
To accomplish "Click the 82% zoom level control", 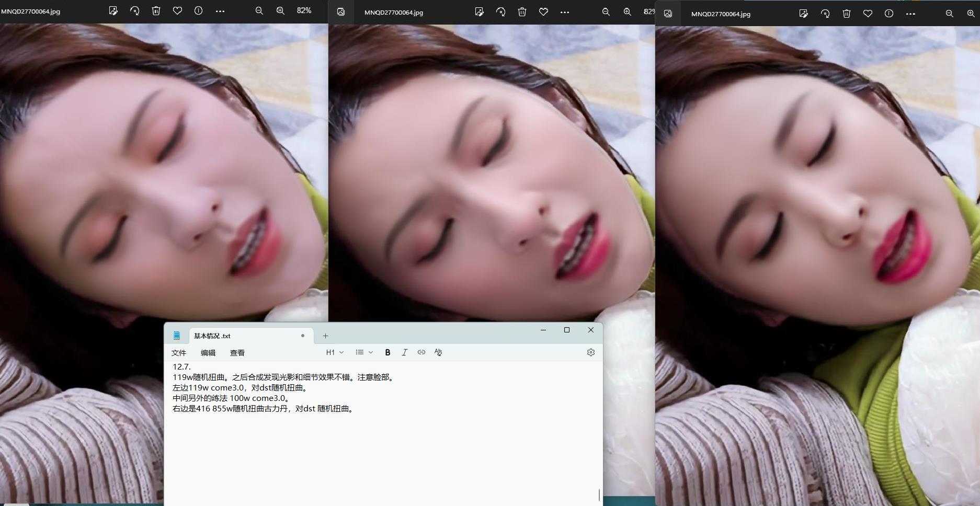I will 303,10.
